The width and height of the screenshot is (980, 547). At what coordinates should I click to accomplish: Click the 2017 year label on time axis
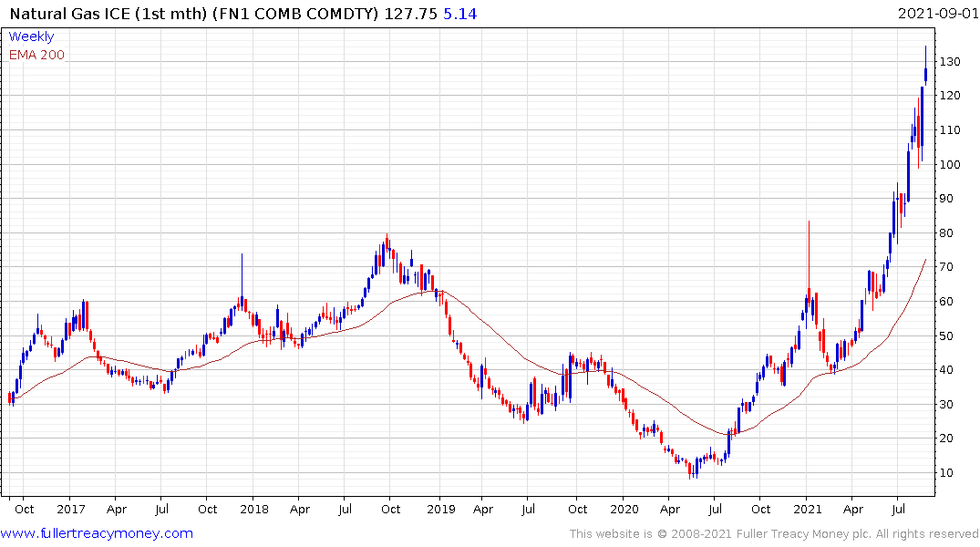coord(70,509)
